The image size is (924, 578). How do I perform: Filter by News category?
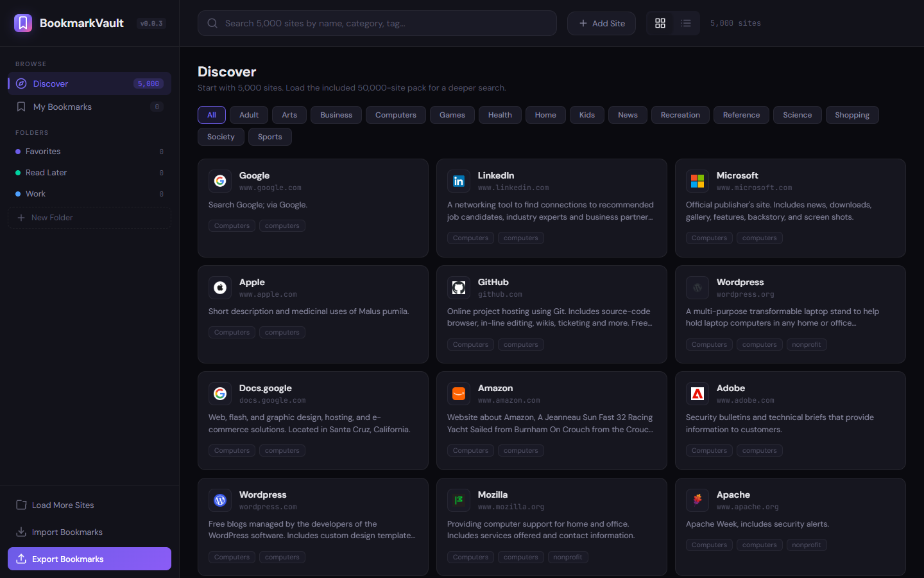628,115
